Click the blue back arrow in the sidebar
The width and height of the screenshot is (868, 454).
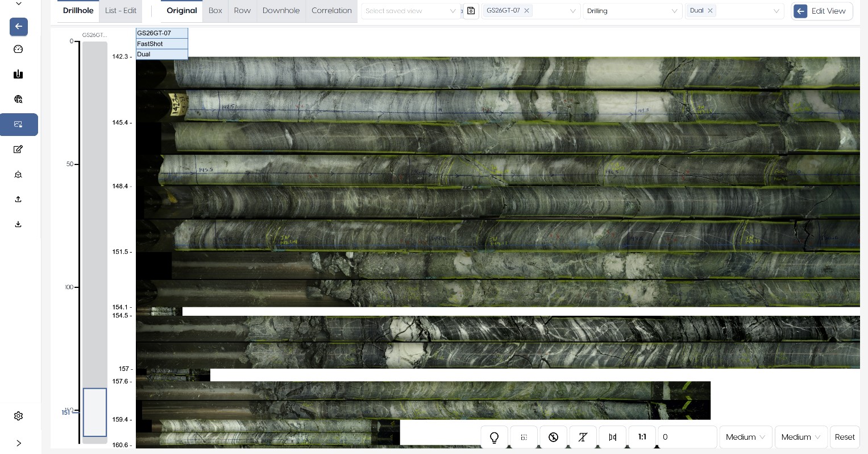(19, 27)
